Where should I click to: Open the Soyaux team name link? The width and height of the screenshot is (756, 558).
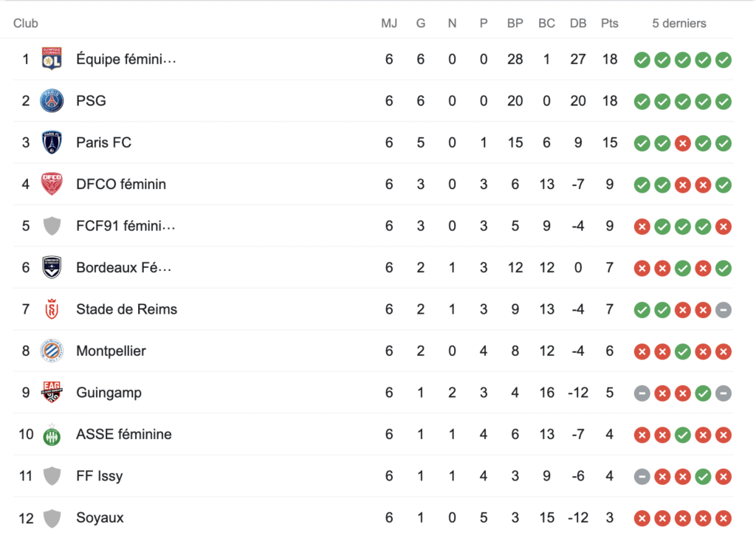click(100, 517)
